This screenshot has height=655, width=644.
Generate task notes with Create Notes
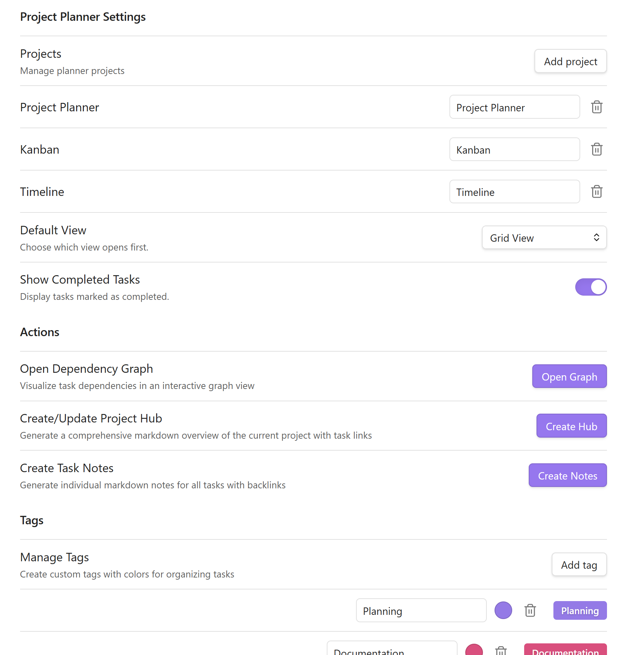567,475
